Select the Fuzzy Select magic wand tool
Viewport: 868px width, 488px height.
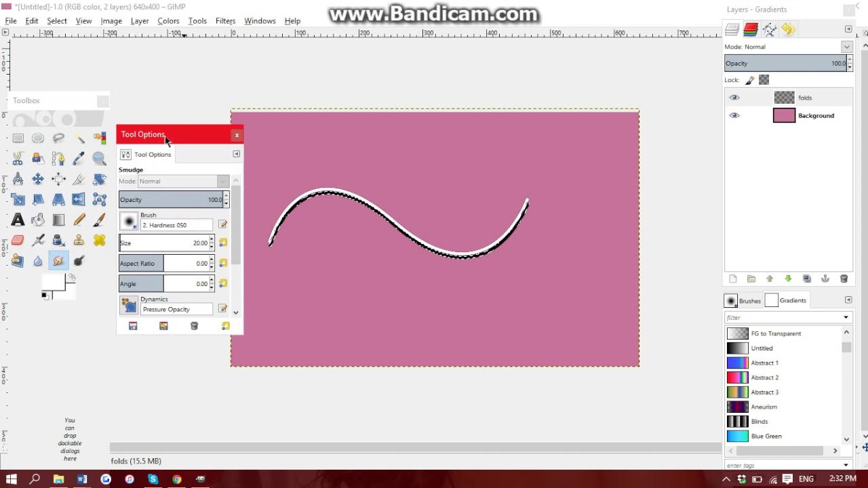point(79,138)
